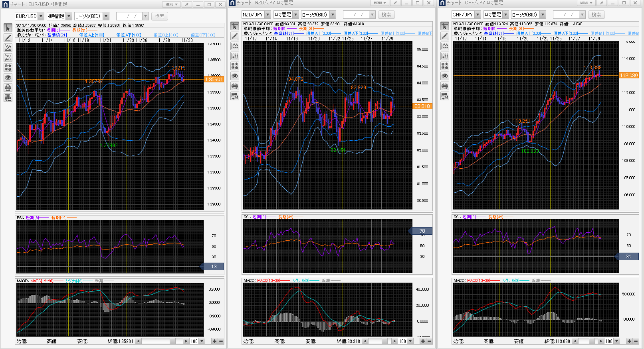Toggle the pin button in CHF/JPY title bar

[601, 3]
